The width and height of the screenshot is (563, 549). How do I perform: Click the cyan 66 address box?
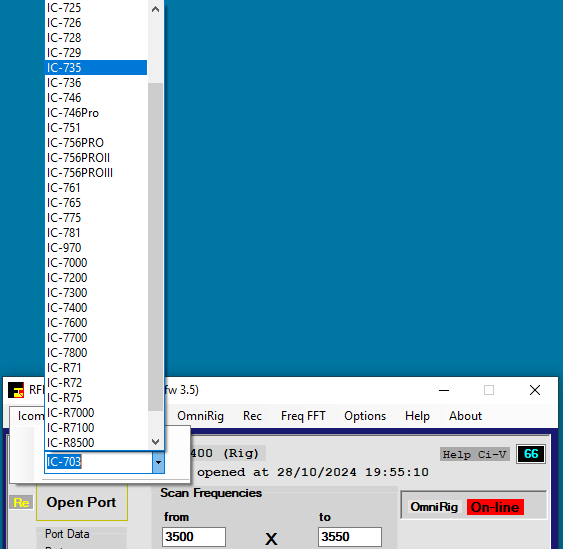[531, 454]
